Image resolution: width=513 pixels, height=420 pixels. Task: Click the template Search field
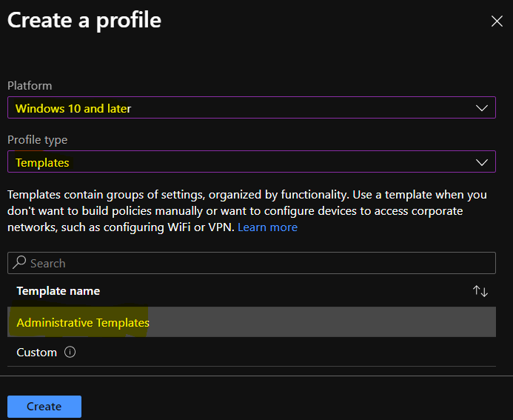[x=252, y=263]
